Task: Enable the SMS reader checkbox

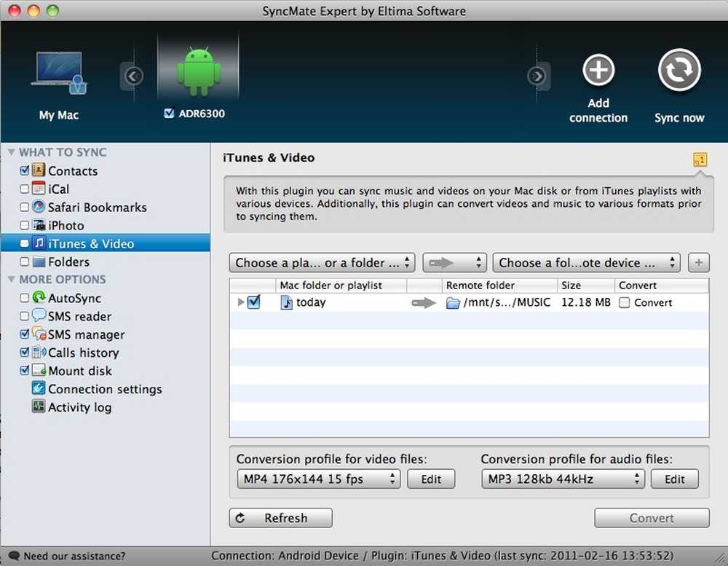Action: pos(25,316)
